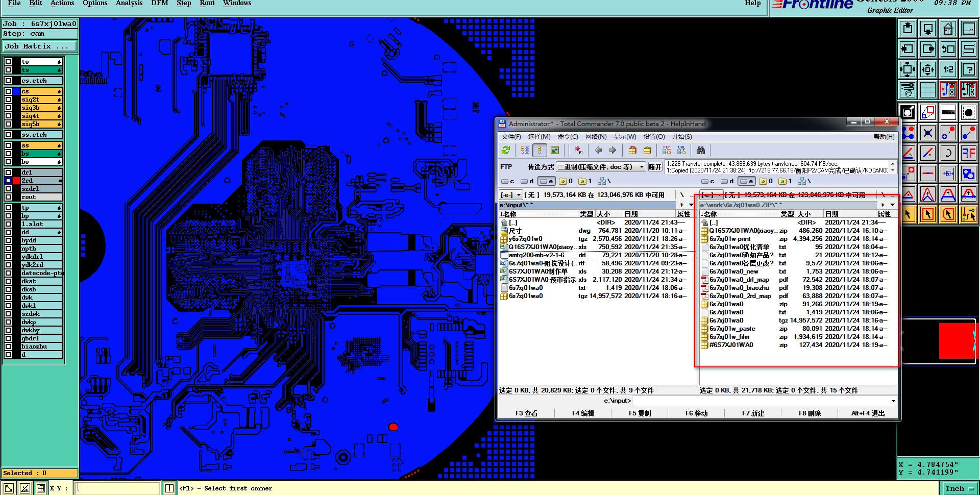Open the 网络(N) menu in Total Commander

point(596,137)
